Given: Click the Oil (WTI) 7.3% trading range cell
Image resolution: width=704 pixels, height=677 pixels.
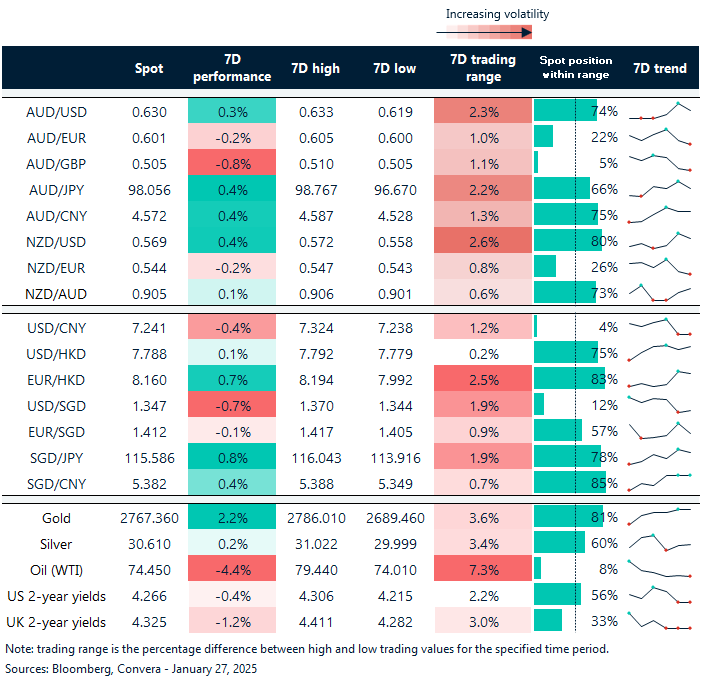Looking at the screenshot, I should 483,569.
